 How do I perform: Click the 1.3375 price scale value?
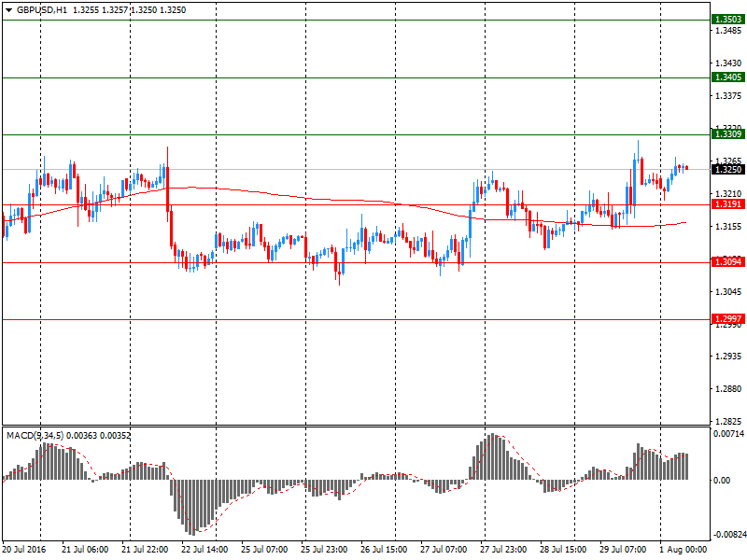tap(728, 96)
